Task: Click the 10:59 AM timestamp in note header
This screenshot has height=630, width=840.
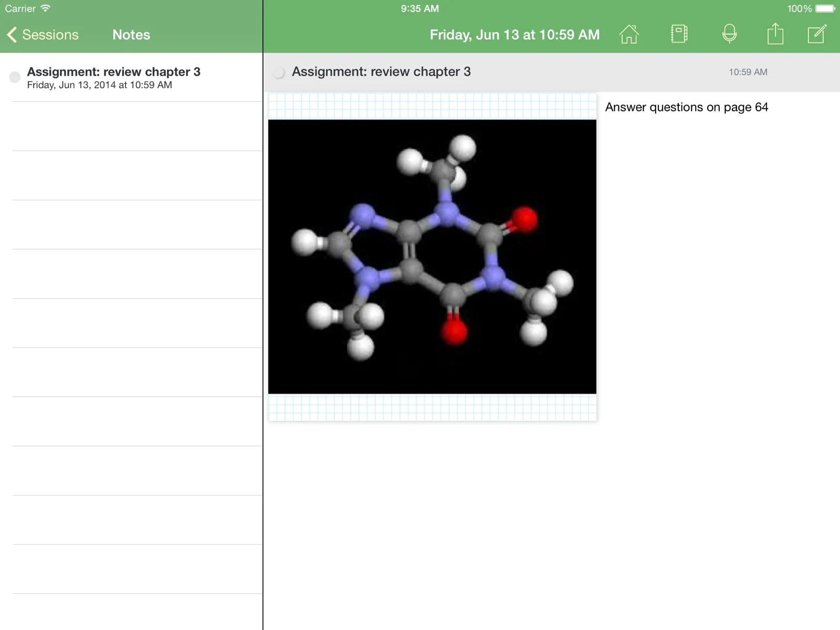Action: pos(748,72)
